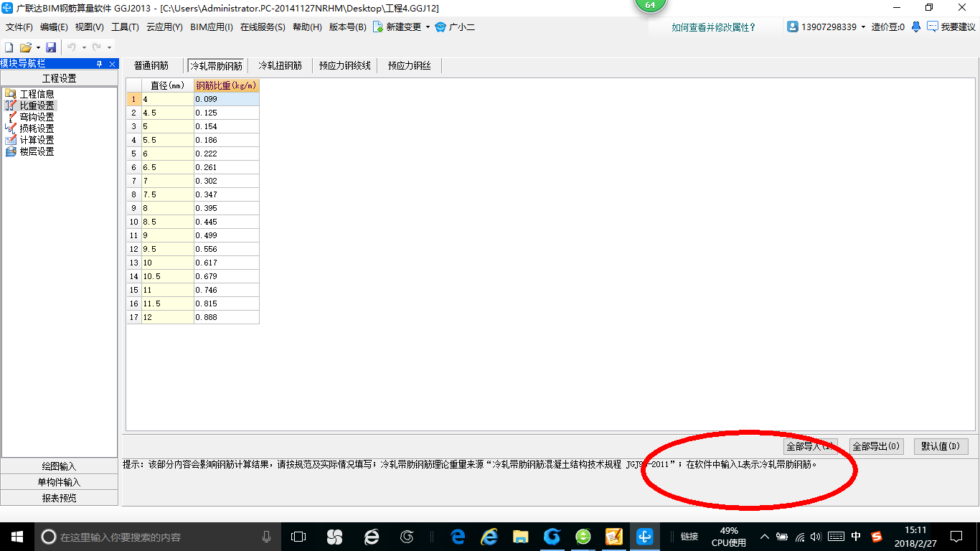Click the 工程设置 section header
980x551 pixels.
pos(59,78)
